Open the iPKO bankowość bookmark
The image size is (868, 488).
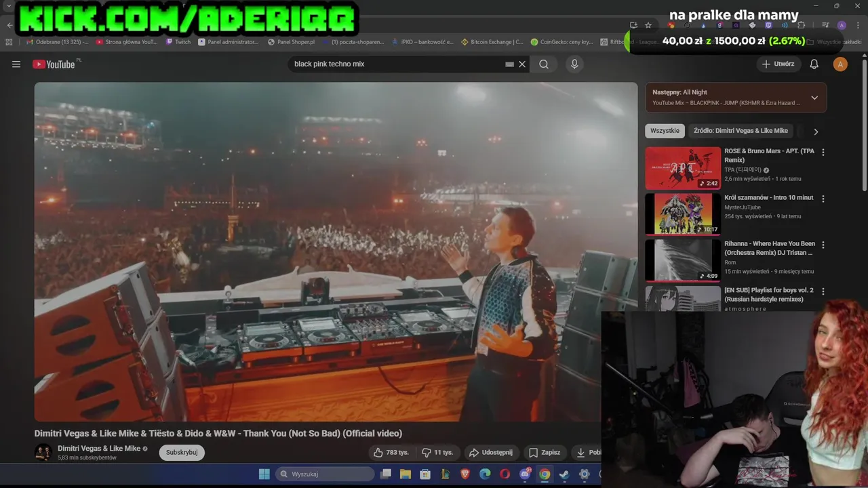(x=422, y=42)
